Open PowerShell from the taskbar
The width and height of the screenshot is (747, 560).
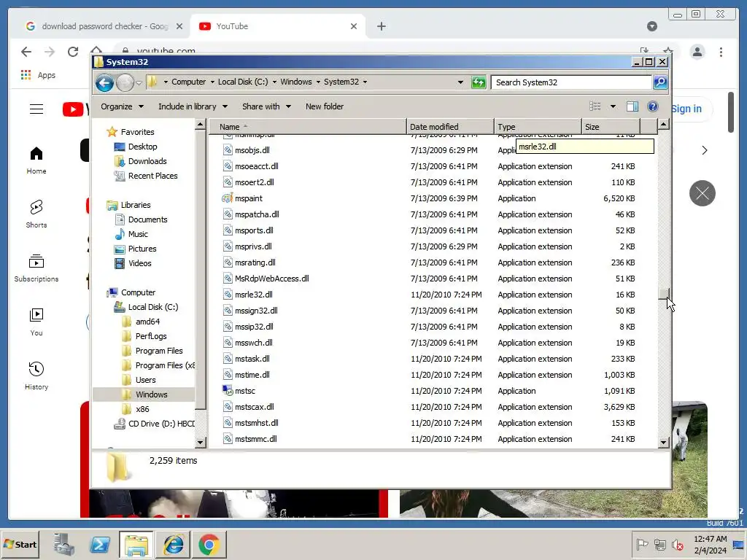(100, 544)
